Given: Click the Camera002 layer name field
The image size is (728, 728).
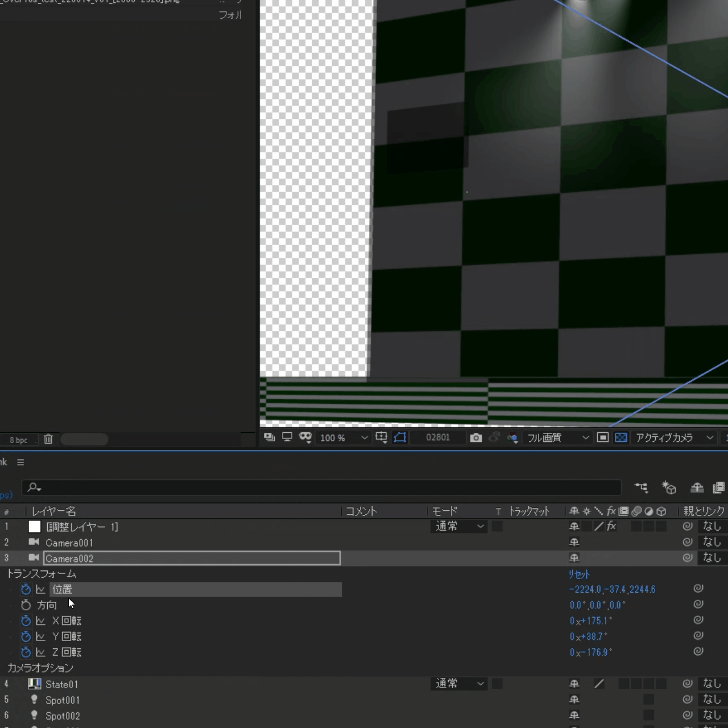Looking at the screenshot, I should (x=192, y=559).
